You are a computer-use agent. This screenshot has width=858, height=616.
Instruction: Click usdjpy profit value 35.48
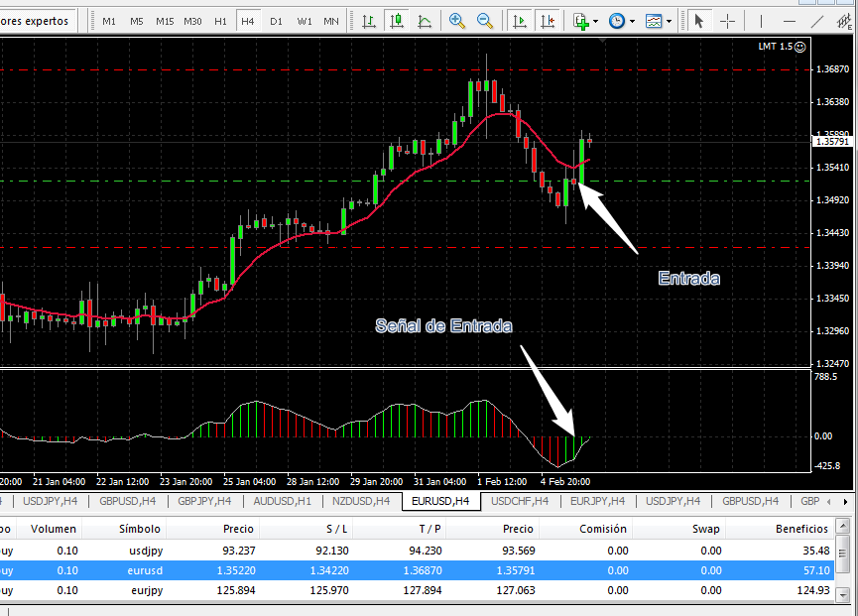(x=816, y=551)
